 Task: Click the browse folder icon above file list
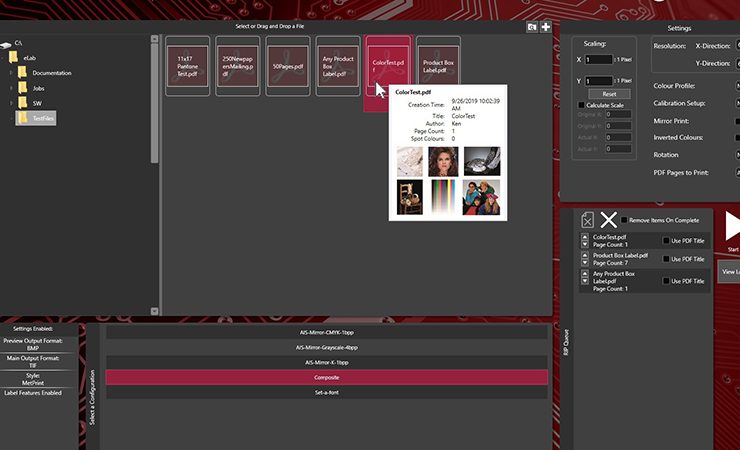click(532, 26)
